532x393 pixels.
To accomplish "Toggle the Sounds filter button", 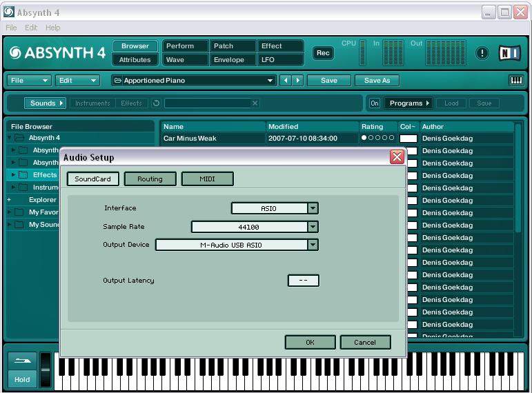I will tap(45, 103).
